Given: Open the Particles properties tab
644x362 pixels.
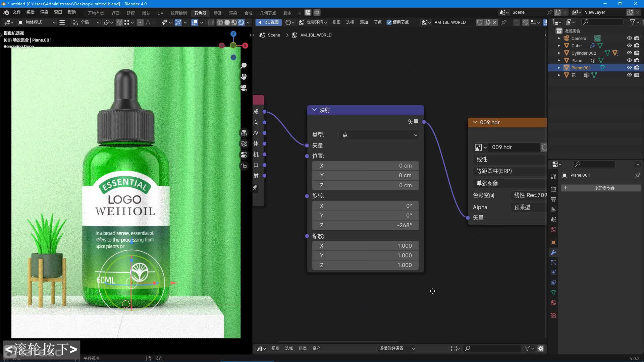Looking at the screenshot, I should coord(553,262).
